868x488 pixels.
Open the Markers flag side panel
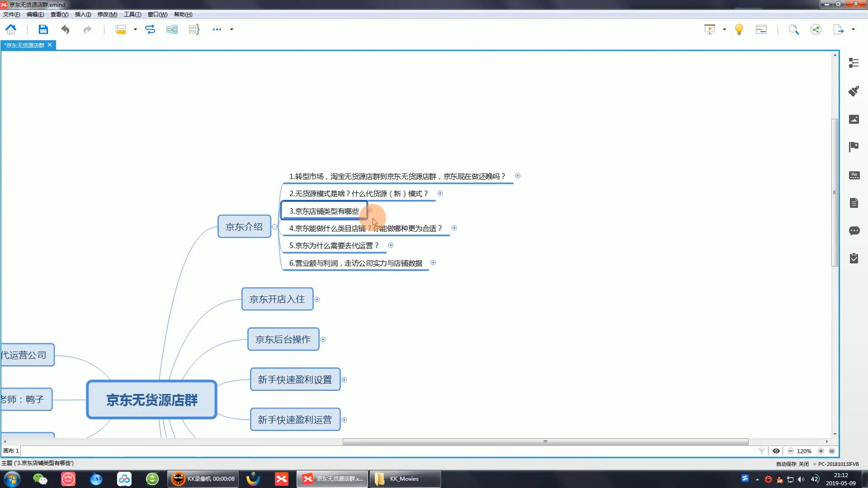click(854, 147)
